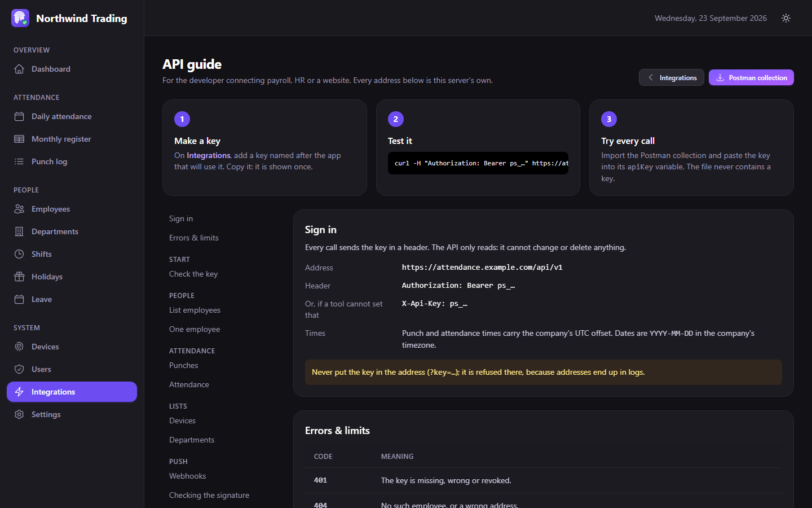Jump to Attendance section in guide
This screenshot has height=508, width=812.
[x=189, y=384]
